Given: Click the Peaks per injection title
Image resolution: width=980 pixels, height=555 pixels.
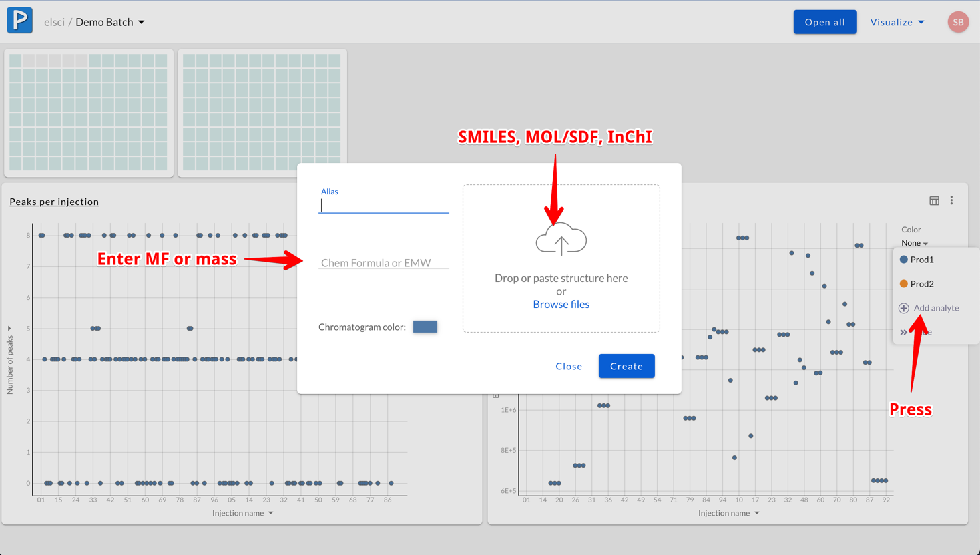Looking at the screenshot, I should coord(54,202).
